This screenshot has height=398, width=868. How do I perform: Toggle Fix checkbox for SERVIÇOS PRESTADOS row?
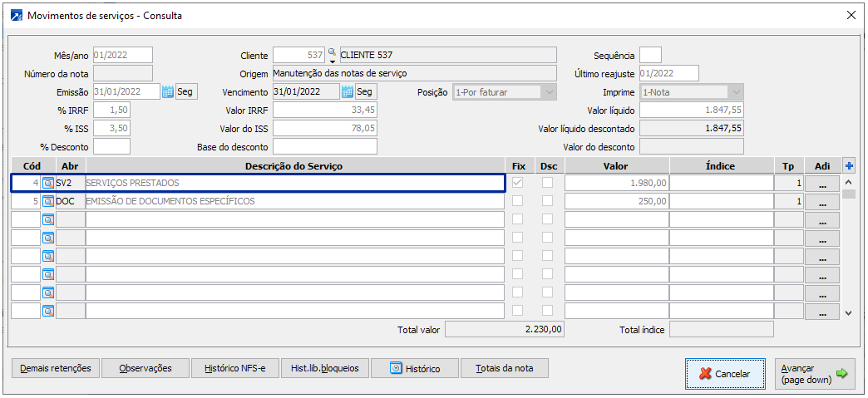(519, 183)
